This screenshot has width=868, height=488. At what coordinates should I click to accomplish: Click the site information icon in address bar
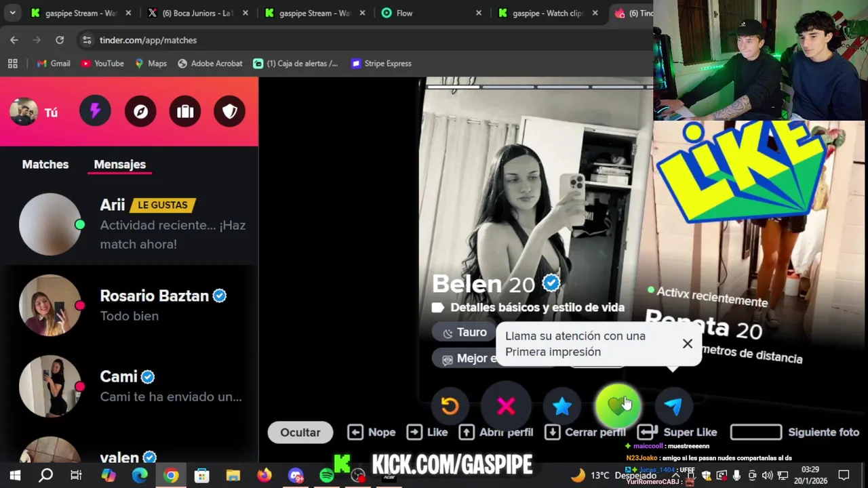click(87, 40)
